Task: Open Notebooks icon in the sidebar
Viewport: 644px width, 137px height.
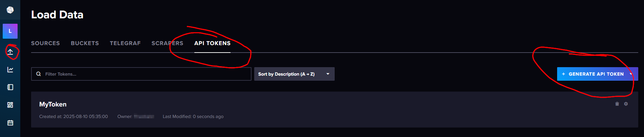Action: coord(10,87)
